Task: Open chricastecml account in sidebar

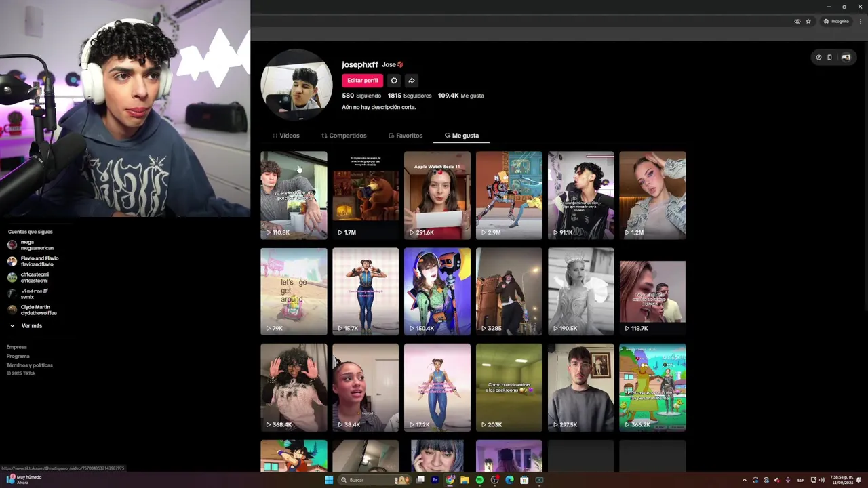Action: [28, 277]
